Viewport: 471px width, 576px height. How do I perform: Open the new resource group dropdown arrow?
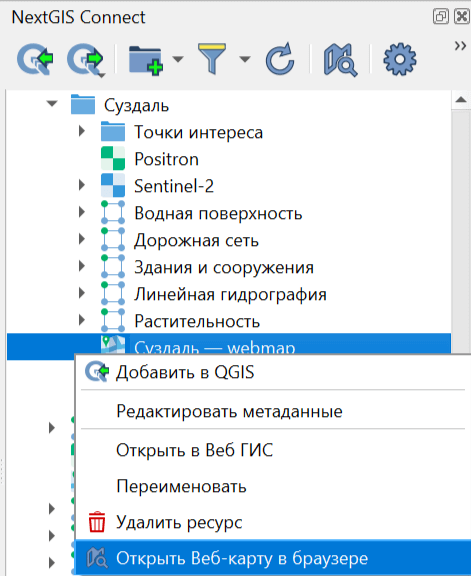tap(178, 59)
